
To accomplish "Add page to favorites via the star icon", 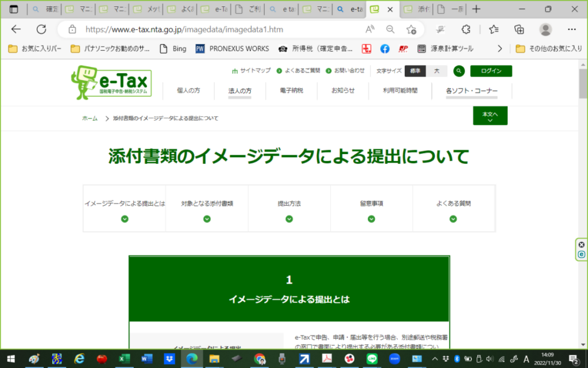I will 410,29.
